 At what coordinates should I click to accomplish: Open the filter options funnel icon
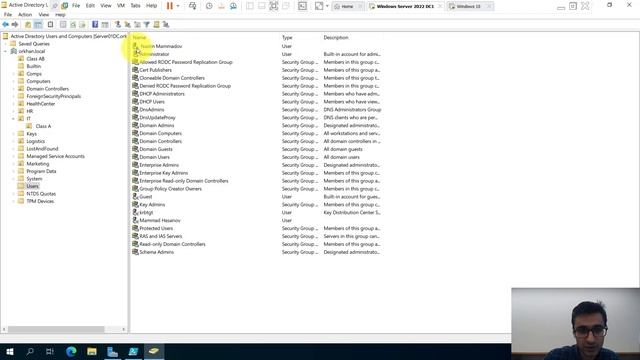click(x=147, y=24)
